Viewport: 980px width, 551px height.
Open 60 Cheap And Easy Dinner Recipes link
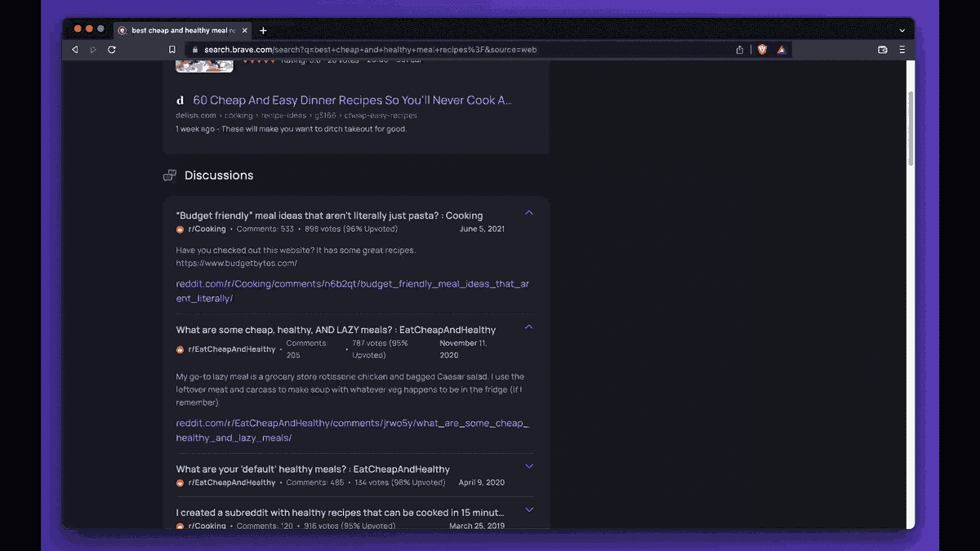(x=353, y=100)
